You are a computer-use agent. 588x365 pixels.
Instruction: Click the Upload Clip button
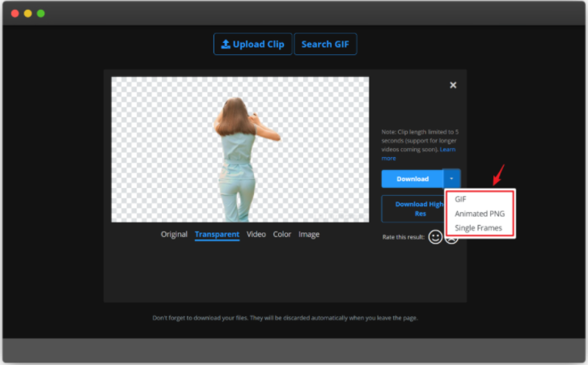tap(252, 45)
